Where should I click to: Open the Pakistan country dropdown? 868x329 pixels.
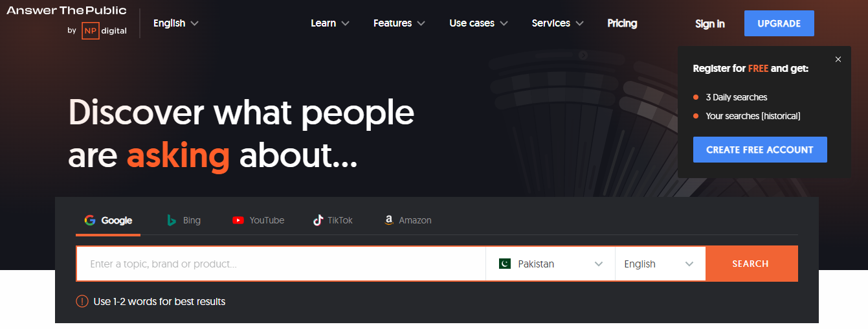coord(550,264)
